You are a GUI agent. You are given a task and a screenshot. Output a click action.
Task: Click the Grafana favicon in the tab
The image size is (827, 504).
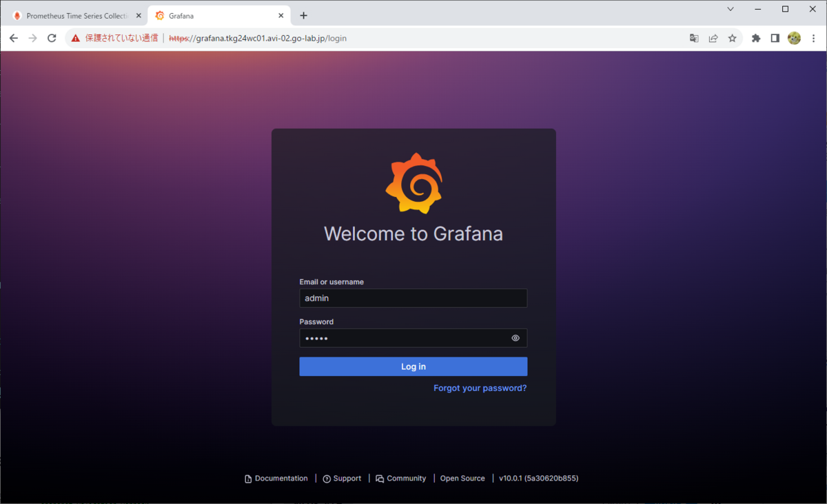[x=160, y=16]
